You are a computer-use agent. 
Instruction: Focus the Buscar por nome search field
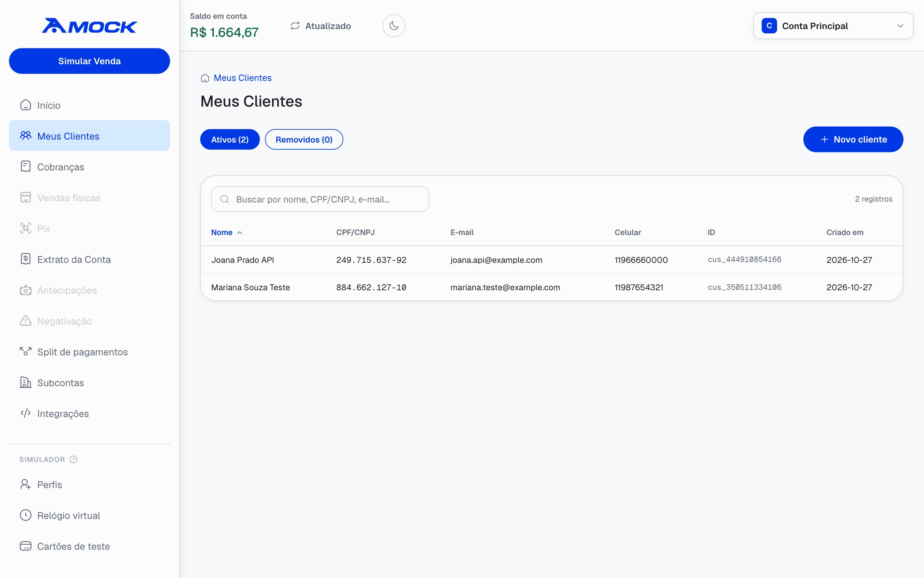tap(320, 199)
